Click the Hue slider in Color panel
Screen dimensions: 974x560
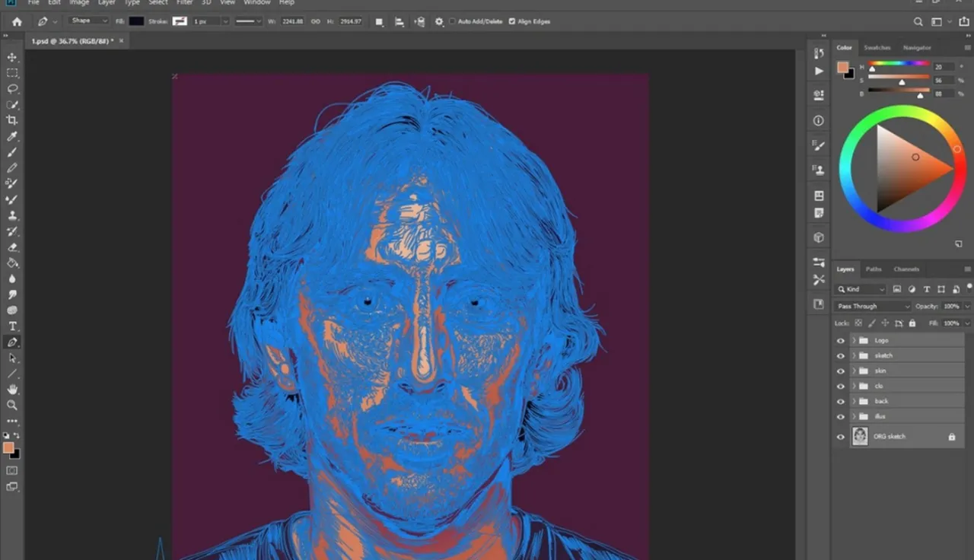tap(899, 65)
